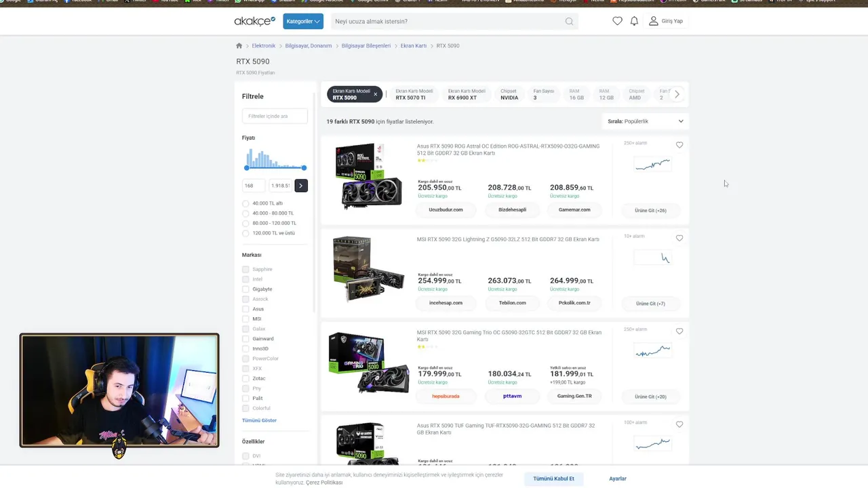The width and height of the screenshot is (868, 488).
Task: Select RAM 12 GB chip
Action: [x=606, y=94]
